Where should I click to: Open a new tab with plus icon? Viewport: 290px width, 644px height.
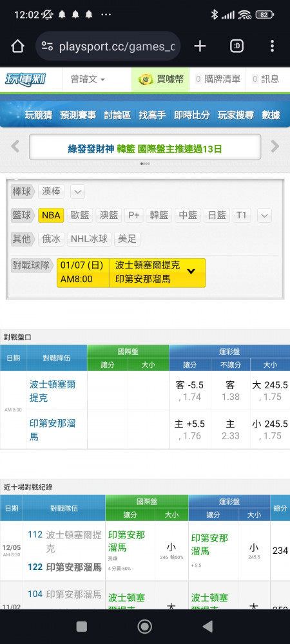pos(200,46)
